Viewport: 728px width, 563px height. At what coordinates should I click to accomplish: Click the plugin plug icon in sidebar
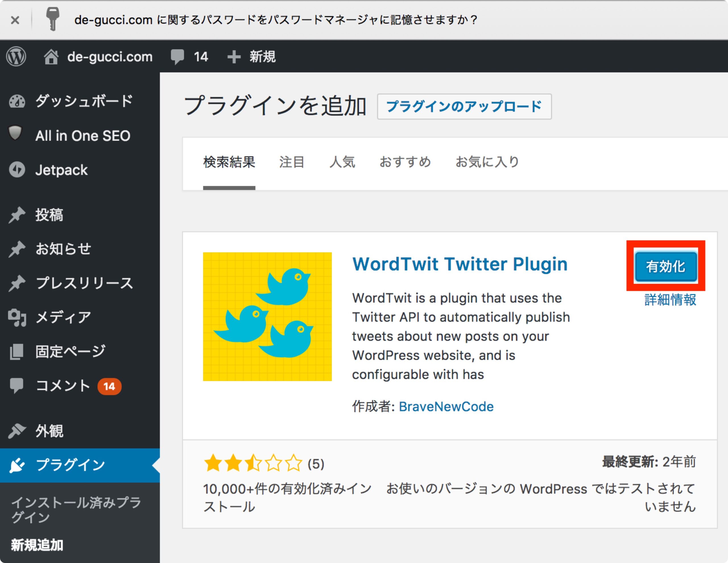tap(17, 465)
